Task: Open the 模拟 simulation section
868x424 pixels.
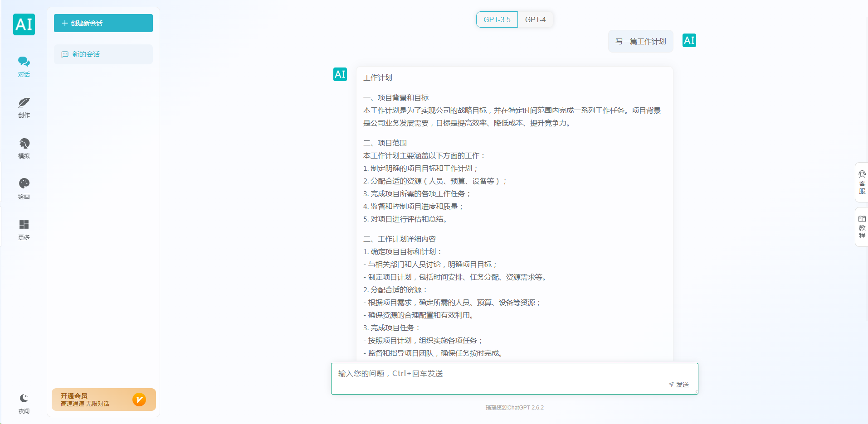Action: pos(24,148)
